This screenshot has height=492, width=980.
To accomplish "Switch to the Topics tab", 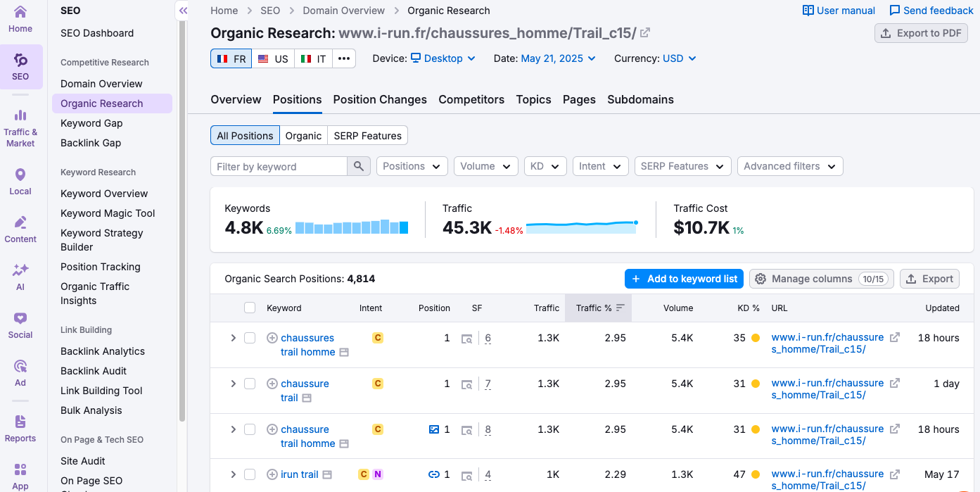I will point(533,99).
